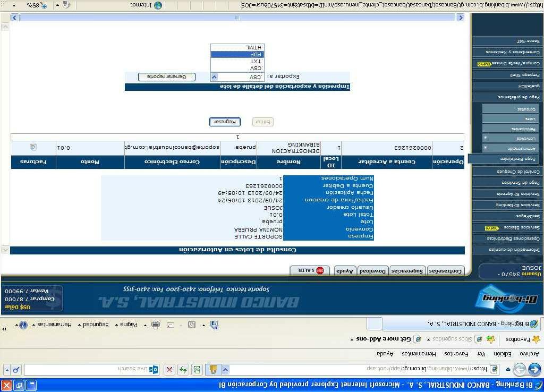Open the invoice icon in Facturas column
Screen dimensions: 544x392
33,148
